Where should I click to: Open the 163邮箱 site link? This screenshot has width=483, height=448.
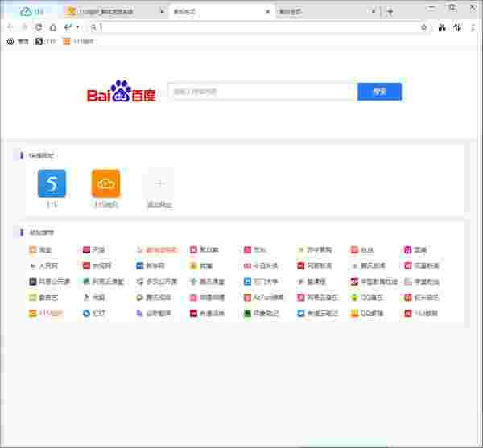click(421, 313)
